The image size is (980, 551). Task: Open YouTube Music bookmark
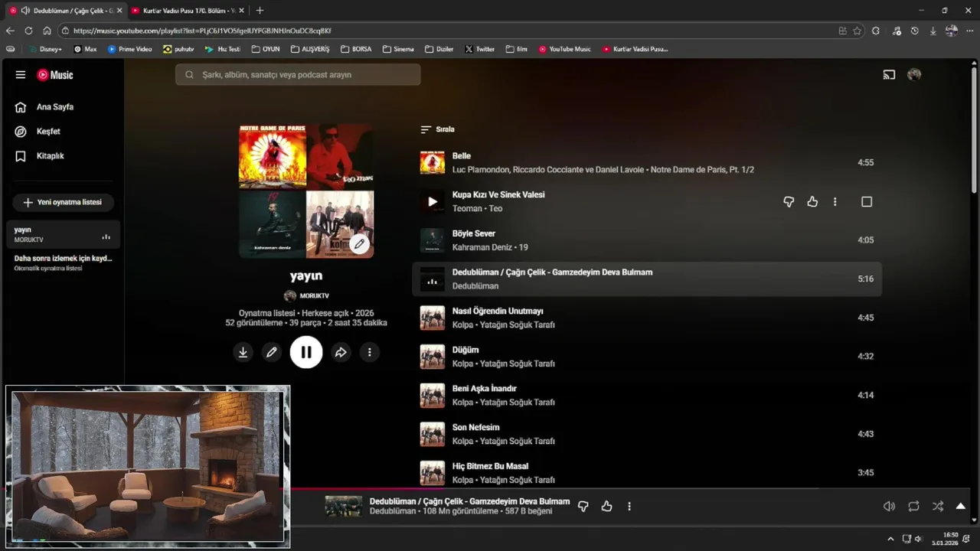pos(565,49)
